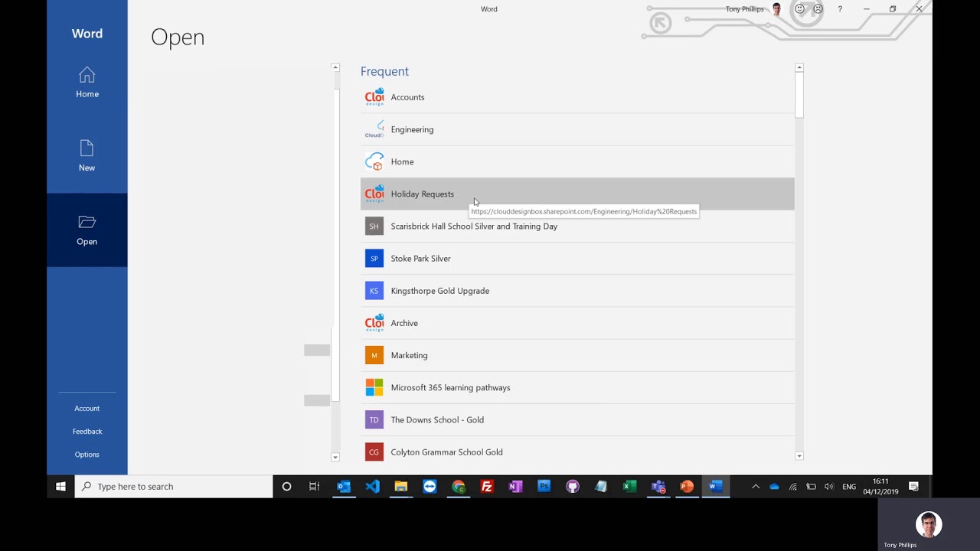Screen dimensions: 980x551
Task: Select the Open folder sidebar item
Action: click(x=87, y=230)
